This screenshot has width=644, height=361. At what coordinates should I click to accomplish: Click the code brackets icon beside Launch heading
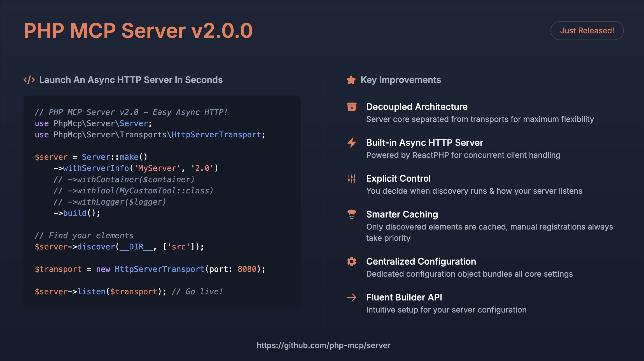click(29, 80)
